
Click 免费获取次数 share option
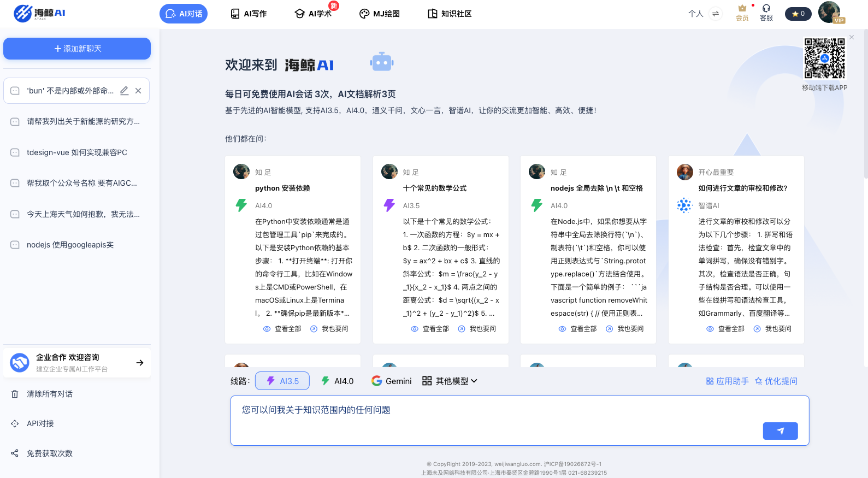pos(43,453)
